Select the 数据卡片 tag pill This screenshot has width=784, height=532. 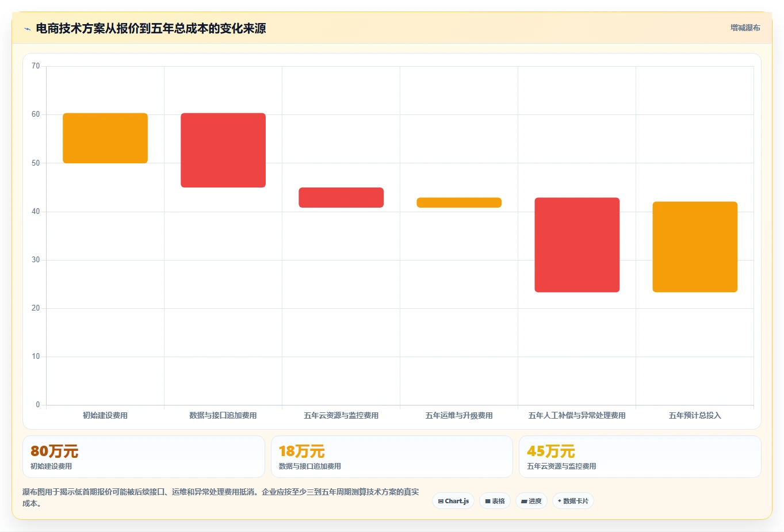[x=573, y=501]
